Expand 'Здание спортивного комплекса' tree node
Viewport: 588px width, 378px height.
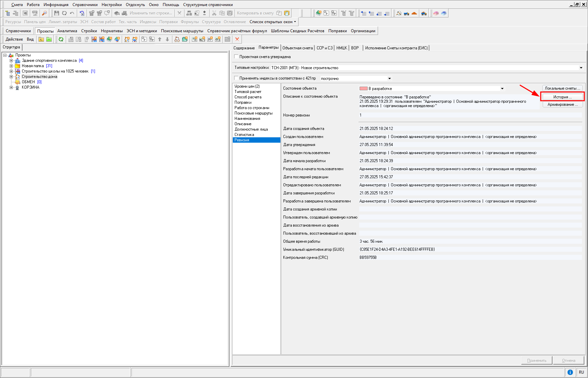11,61
